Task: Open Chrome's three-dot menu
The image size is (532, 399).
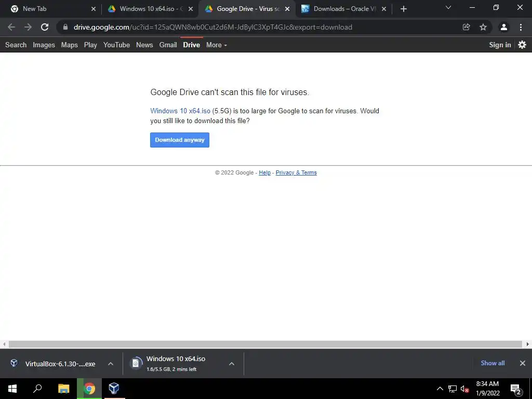Action: pos(521,27)
